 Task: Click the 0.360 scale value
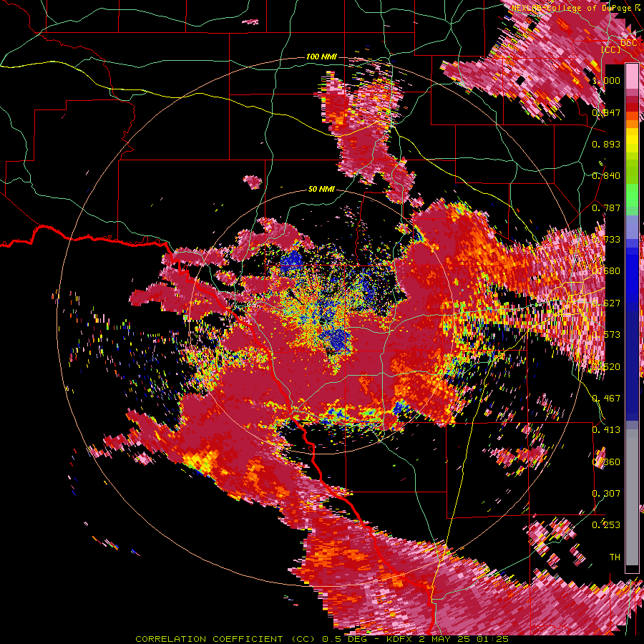click(606, 462)
